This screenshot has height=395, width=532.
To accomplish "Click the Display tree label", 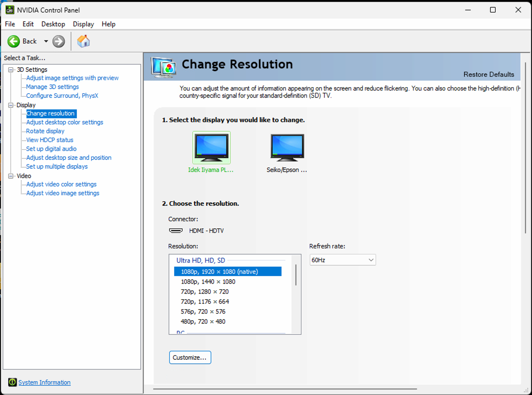I will click(x=26, y=105).
